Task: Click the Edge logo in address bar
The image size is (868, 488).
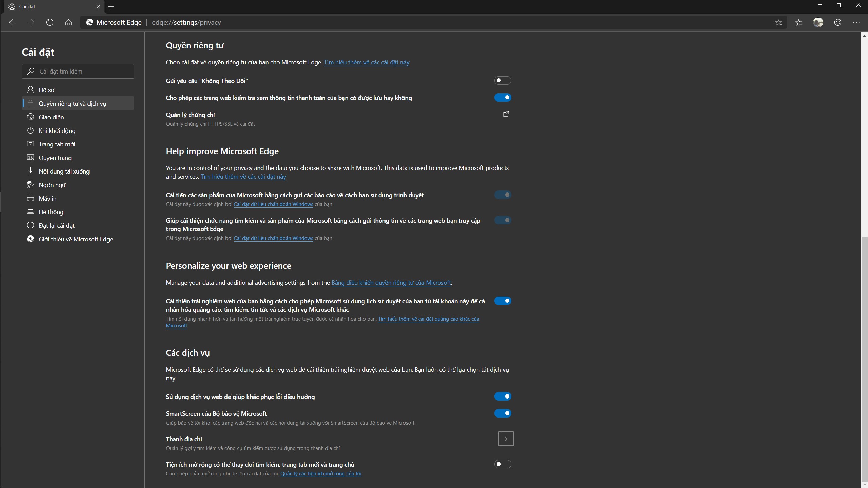Action: click(x=90, y=22)
